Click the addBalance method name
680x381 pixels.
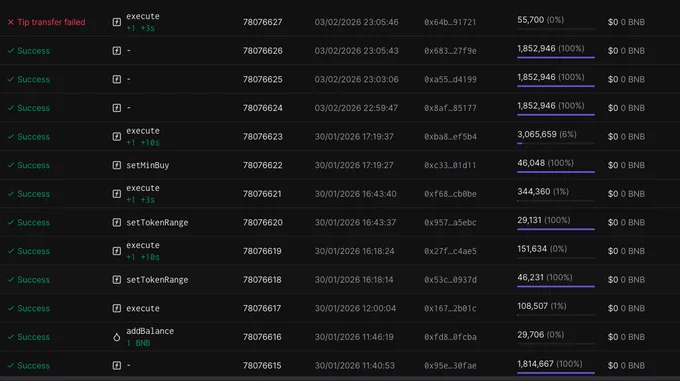coord(150,331)
